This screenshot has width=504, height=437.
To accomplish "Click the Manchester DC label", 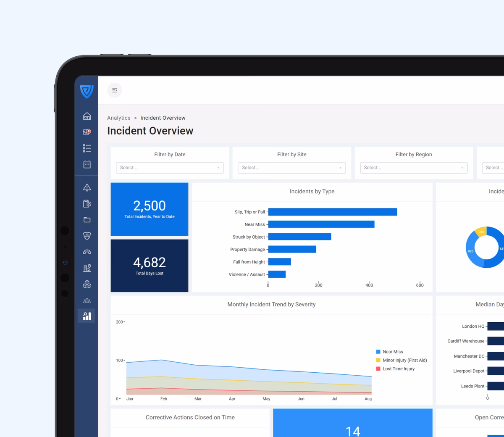I will coord(469,356).
